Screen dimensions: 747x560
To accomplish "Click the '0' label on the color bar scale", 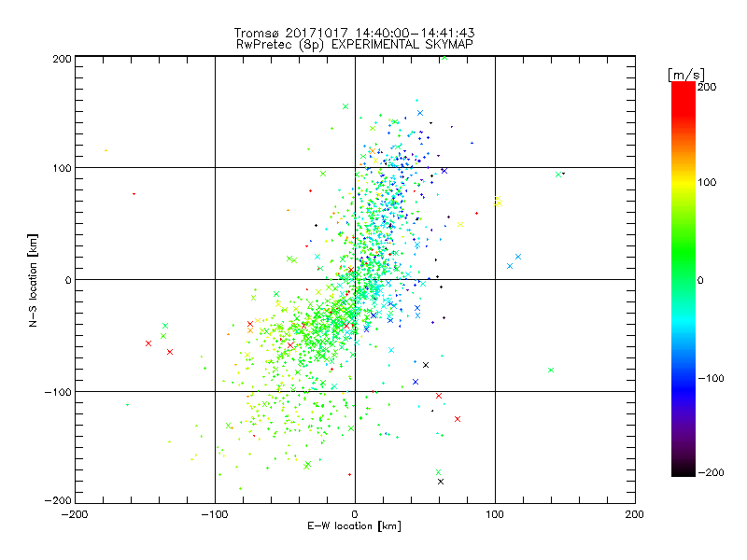I will coord(700,281).
